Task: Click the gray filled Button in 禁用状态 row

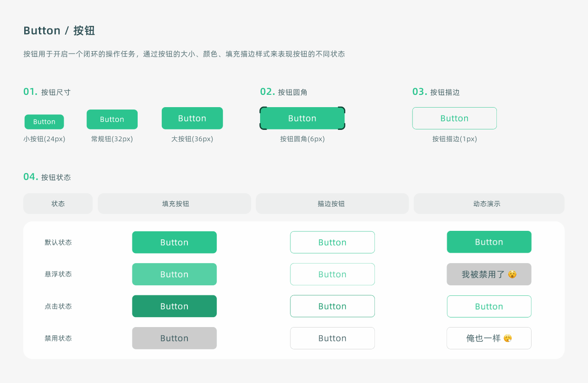Action: 174,338
